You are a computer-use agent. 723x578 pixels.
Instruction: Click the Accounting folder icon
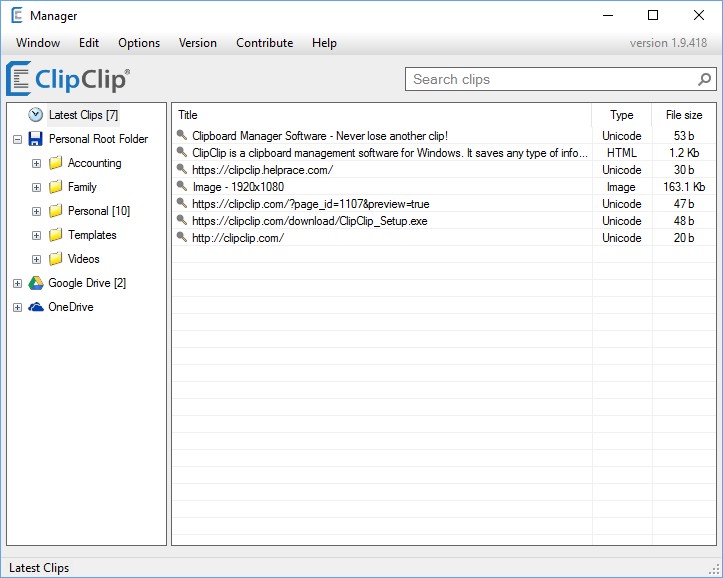pos(55,163)
